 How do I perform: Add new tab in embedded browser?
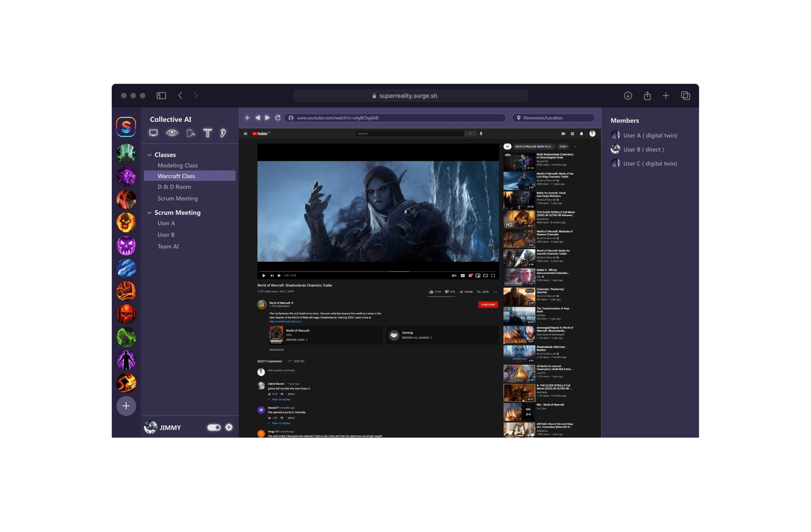247,118
